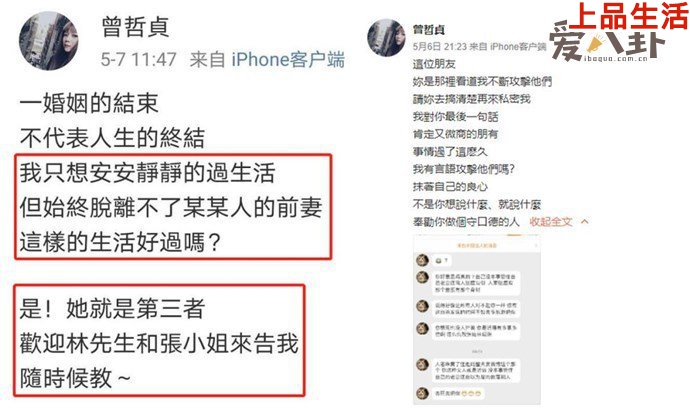The height and width of the screenshot is (414, 690).
Task: Tap the chat header title in the attached screenshot
Action: point(476,245)
